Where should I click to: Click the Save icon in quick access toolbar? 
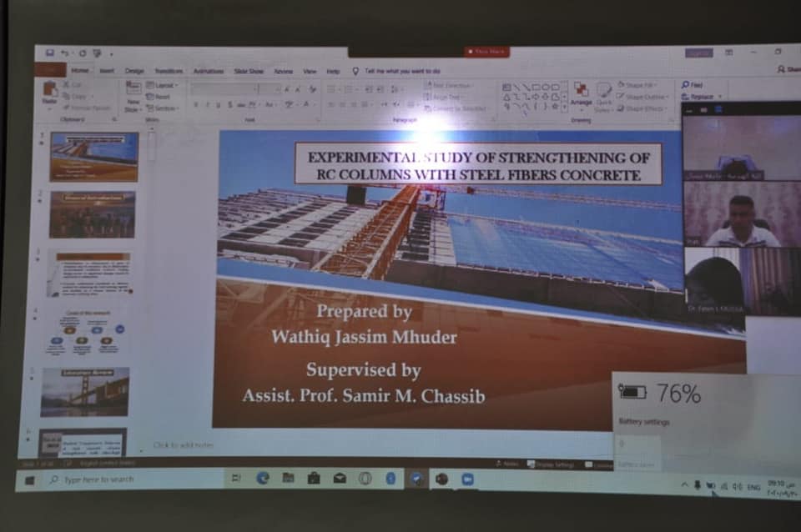click(50, 54)
